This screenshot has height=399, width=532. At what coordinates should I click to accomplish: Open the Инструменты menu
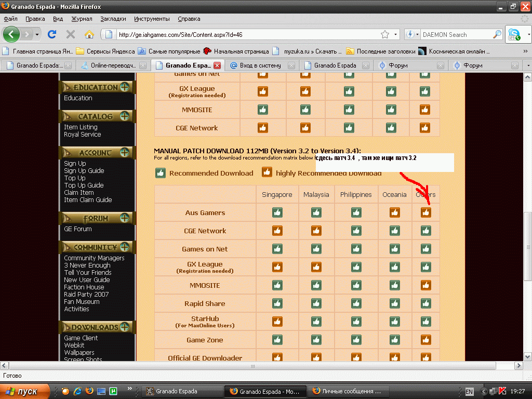[152, 19]
